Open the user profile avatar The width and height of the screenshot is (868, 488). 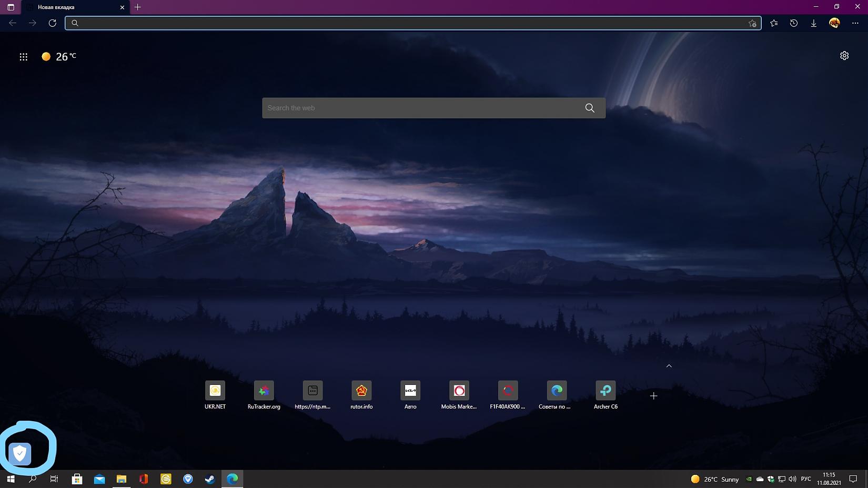pyautogui.click(x=834, y=23)
